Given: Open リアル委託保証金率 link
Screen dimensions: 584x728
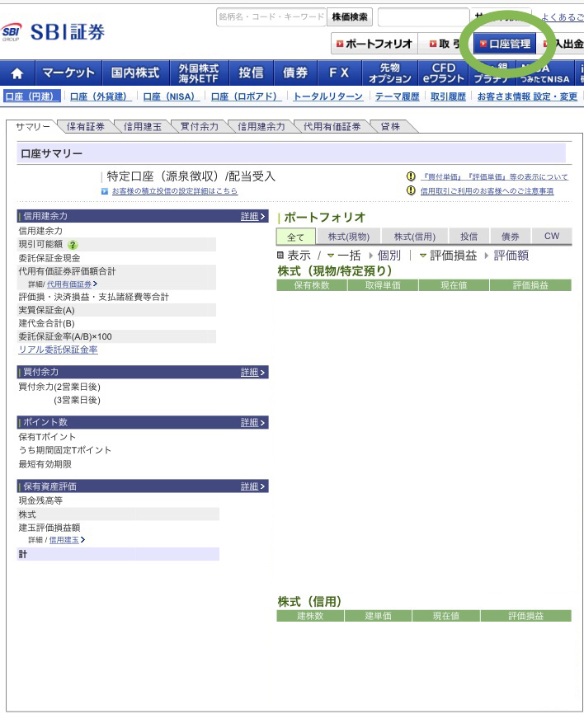Looking at the screenshot, I should tap(58, 350).
